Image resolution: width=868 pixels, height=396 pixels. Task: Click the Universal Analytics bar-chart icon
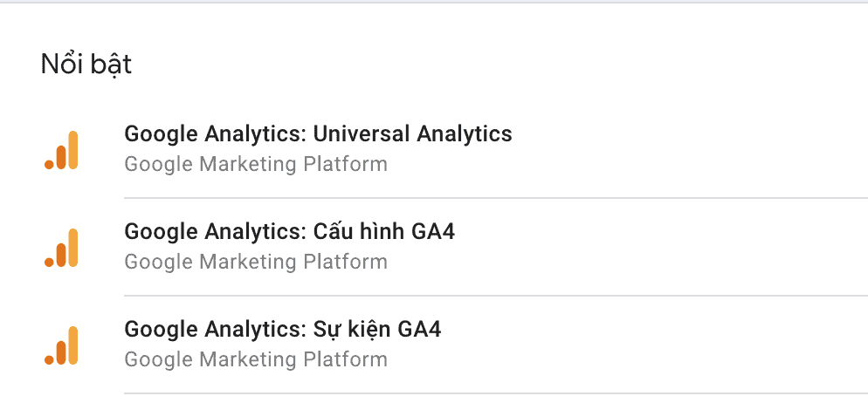coord(61,150)
